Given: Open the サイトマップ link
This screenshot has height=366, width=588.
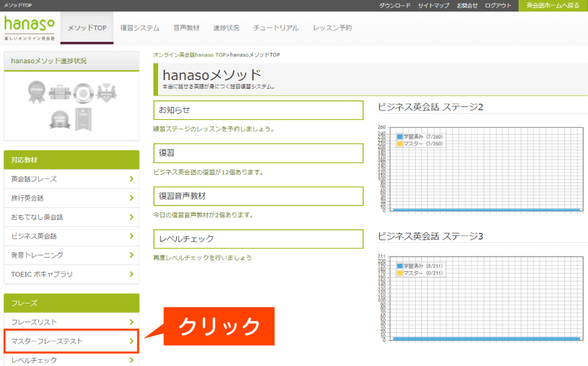Looking at the screenshot, I should (433, 5).
